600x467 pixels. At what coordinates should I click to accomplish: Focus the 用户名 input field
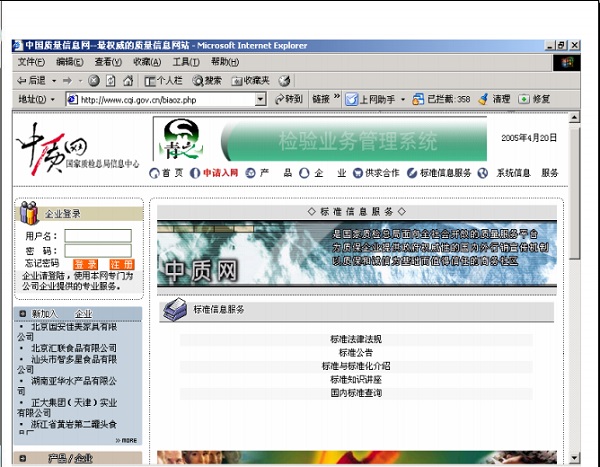[x=98, y=236]
